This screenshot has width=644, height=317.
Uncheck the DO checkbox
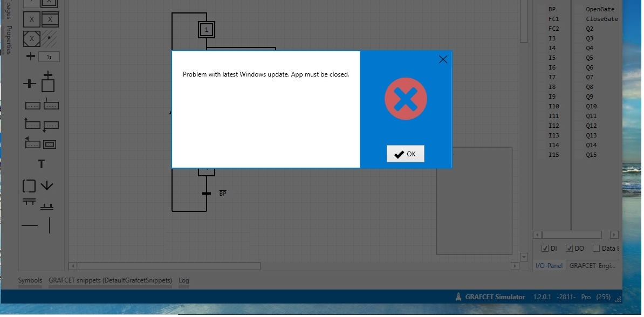569,249
